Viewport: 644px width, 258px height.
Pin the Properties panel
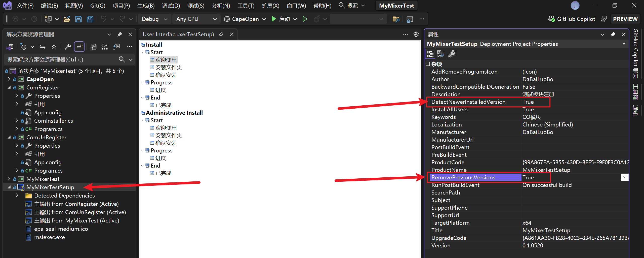[613, 34]
